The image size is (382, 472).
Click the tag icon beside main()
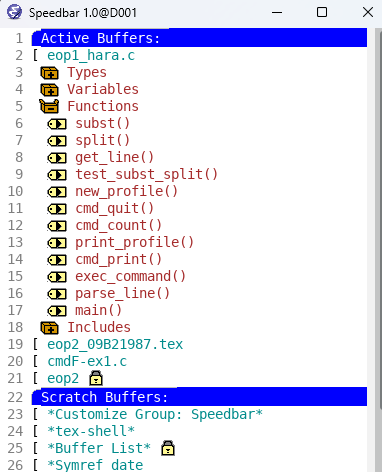[x=57, y=311]
